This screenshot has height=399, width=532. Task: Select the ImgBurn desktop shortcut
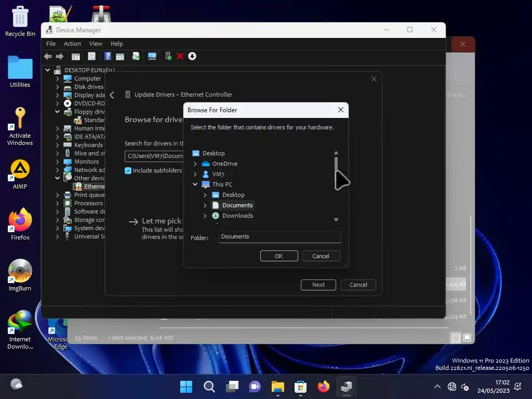pos(20,275)
